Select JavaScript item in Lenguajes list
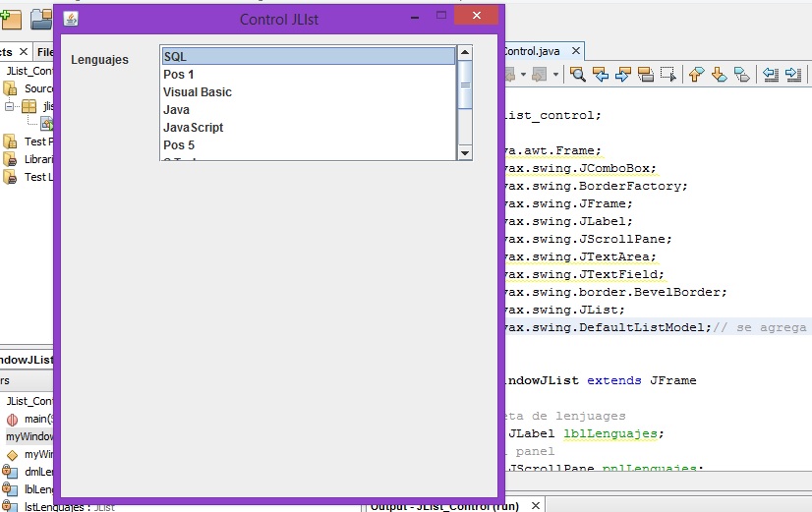This screenshot has height=512, width=812. coord(193,128)
